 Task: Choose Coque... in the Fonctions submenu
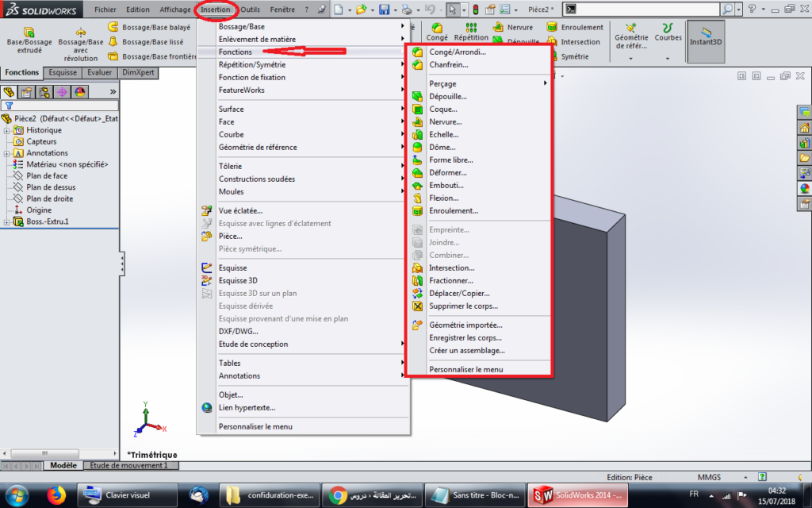[x=444, y=110]
